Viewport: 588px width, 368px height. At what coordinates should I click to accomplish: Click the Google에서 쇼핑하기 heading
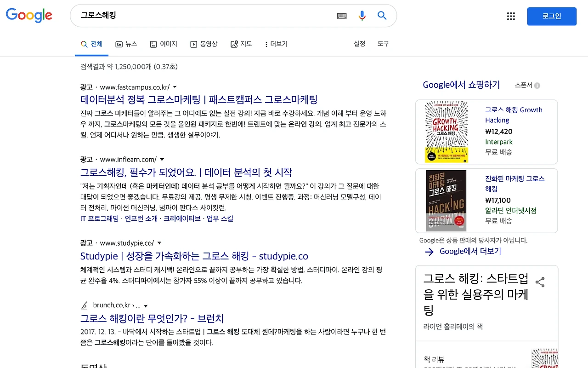tap(461, 85)
